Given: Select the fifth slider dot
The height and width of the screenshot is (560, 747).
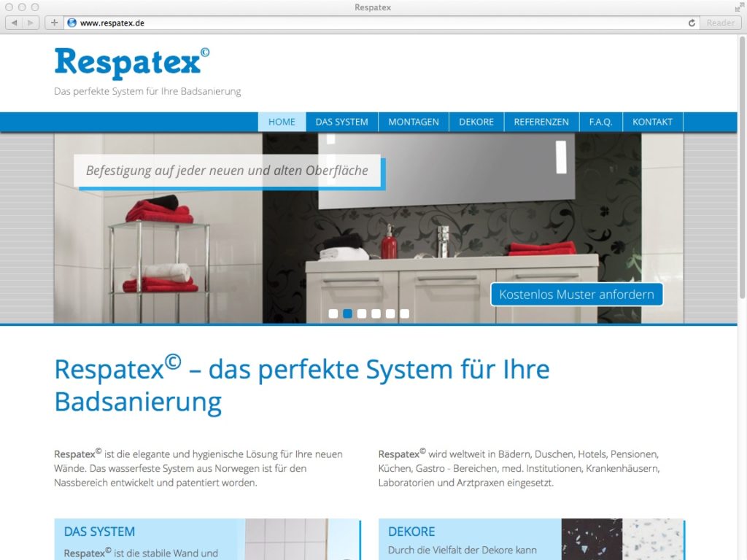Looking at the screenshot, I should (x=390, y=314).
